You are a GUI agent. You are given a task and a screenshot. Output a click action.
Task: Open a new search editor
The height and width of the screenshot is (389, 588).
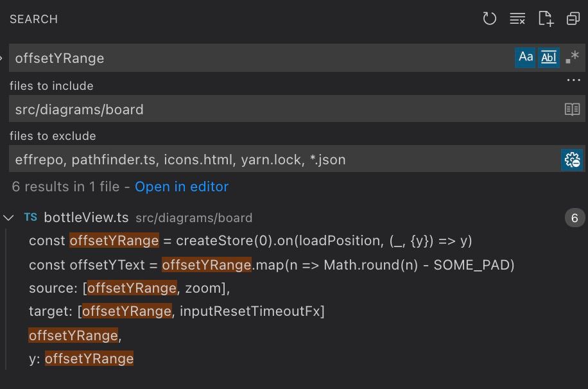click(546, 19)
